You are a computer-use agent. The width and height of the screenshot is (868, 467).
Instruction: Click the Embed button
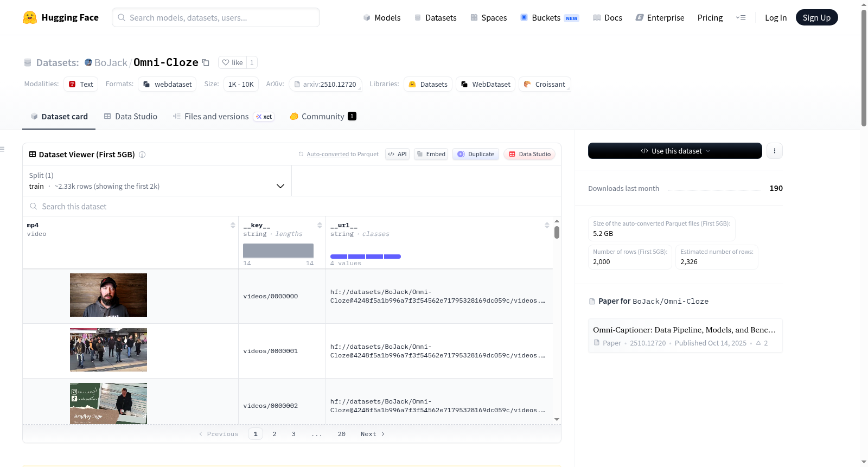tap(431, 154)
